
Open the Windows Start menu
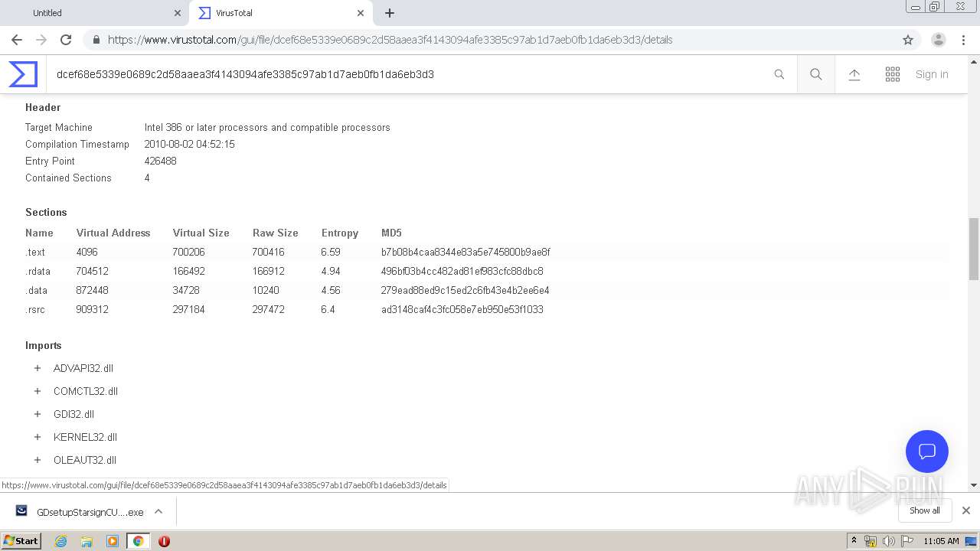pos(21,541)
